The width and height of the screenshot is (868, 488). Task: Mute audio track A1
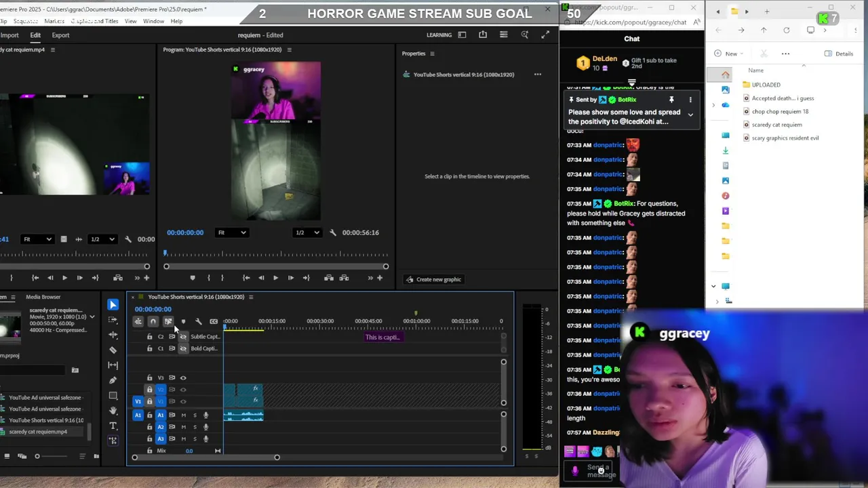183,415
